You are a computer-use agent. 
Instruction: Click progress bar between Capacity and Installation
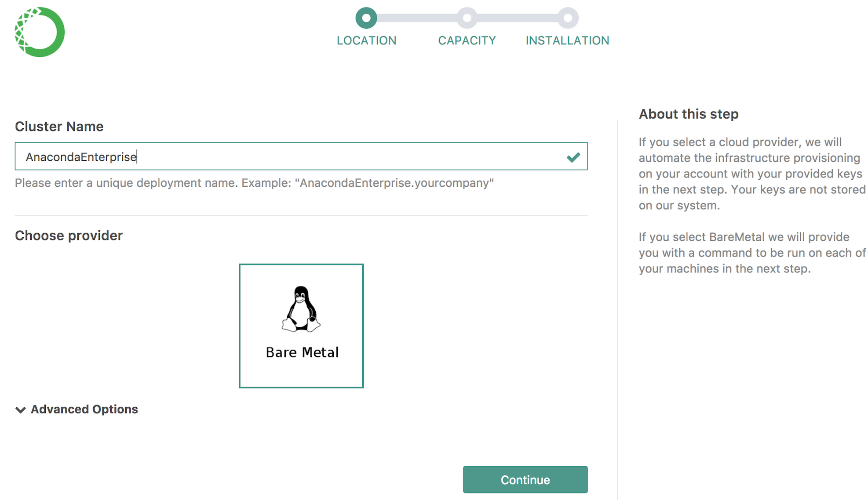coord(517,18)
